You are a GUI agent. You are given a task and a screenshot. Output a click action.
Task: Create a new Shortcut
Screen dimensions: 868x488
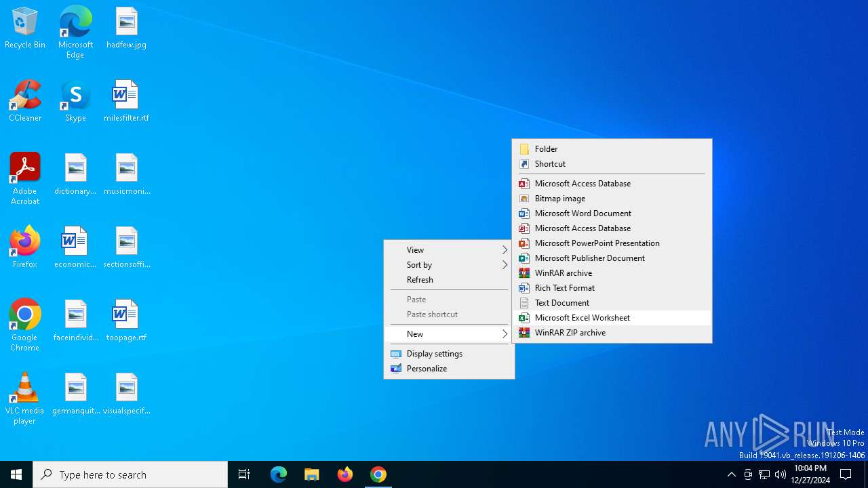tap(612, 164)
